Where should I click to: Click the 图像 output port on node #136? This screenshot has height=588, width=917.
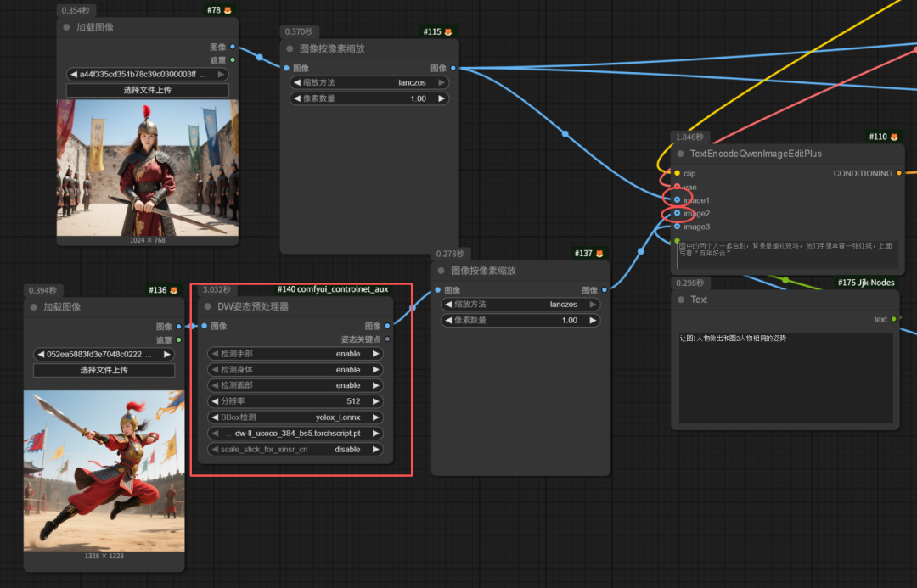coord(179,327)
